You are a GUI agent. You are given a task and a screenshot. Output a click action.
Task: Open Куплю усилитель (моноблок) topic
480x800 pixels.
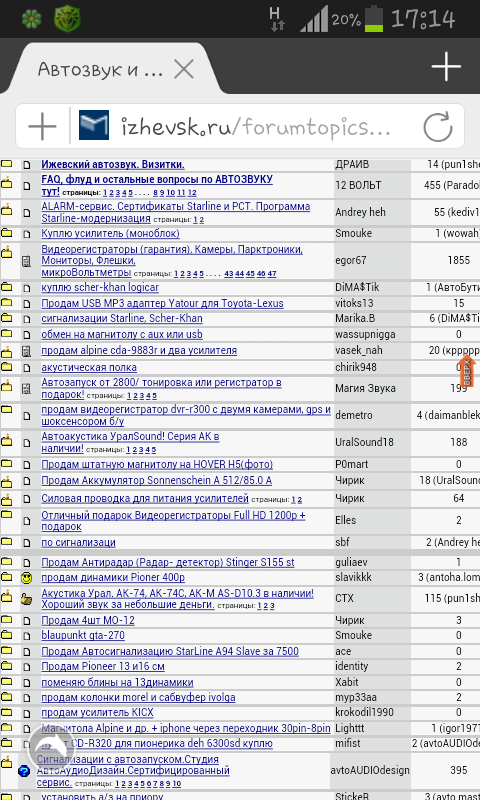pyautogui.click(x=110, y=233)
